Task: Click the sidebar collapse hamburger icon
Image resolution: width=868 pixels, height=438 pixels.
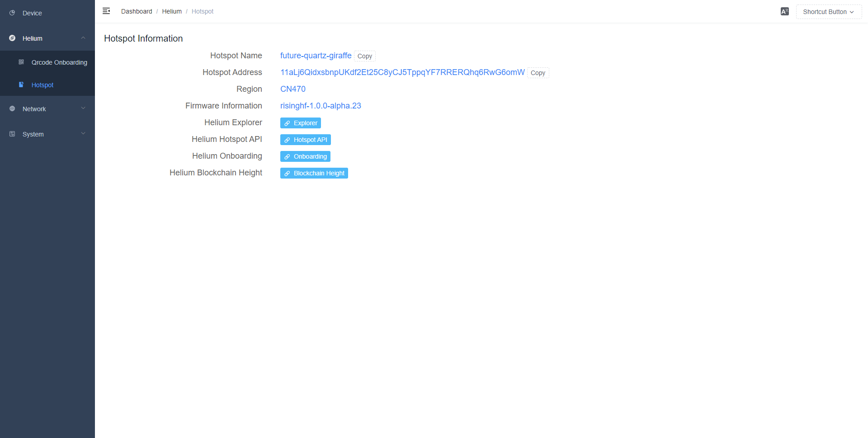Action: (107, 11)
